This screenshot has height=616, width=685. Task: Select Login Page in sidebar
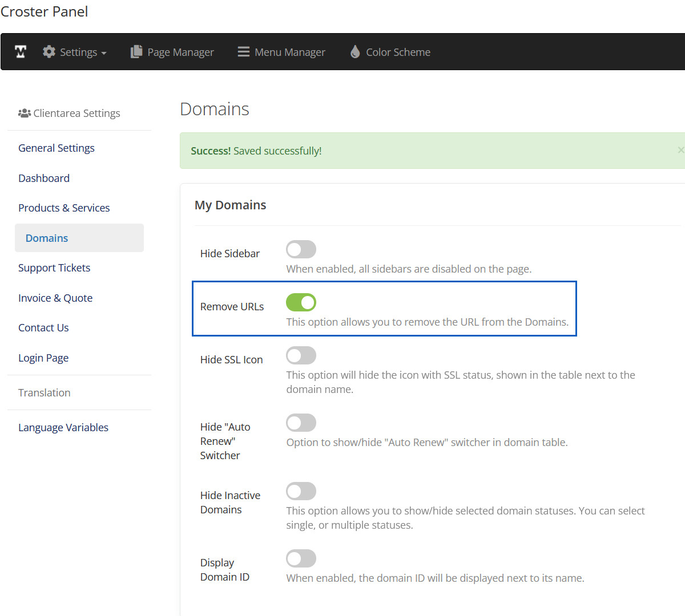click(x=43, y=358)
